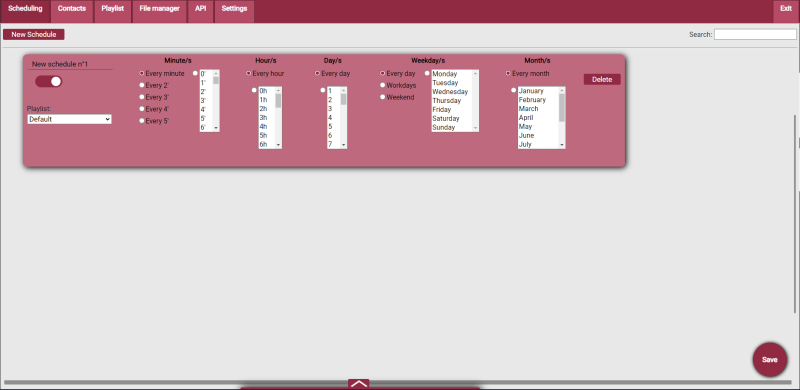Open the Settings tab
This screenshot has width=800, height=390.
point(234,11)
